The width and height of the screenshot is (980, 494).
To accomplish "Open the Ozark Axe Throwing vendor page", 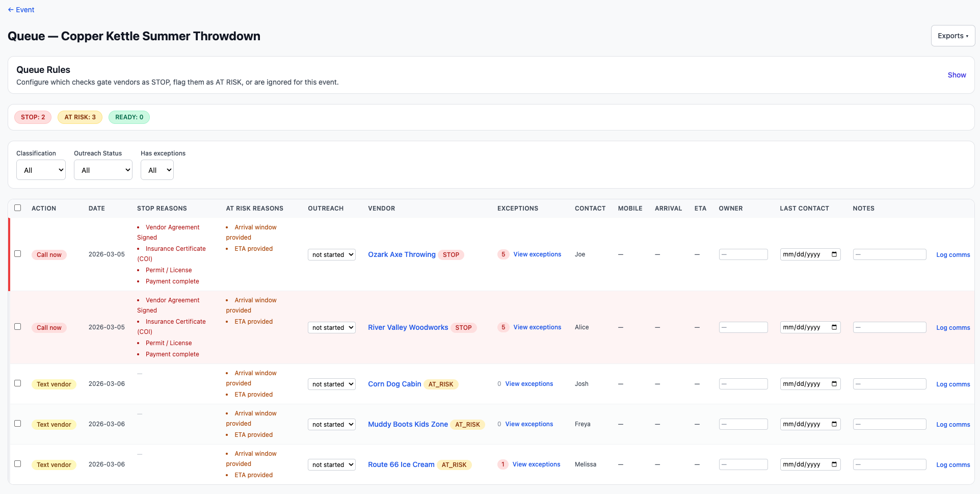I will pyautogui.click(x=402, y=254).
